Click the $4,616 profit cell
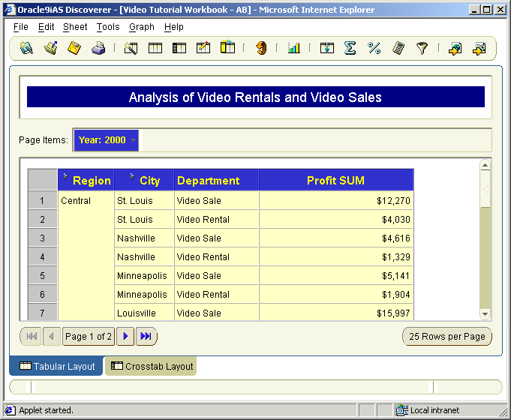This screenshot has width=511, height=420. click(336, 238)
